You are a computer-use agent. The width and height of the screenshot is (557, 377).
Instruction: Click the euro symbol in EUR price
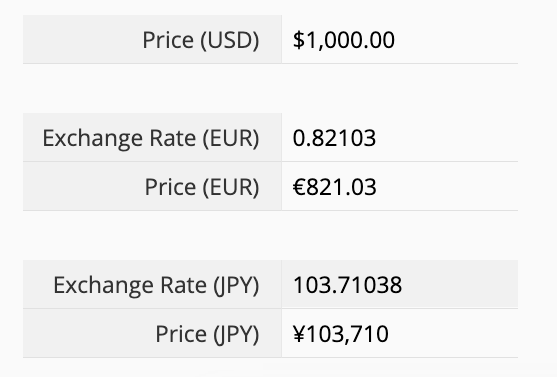coord(299,187)
